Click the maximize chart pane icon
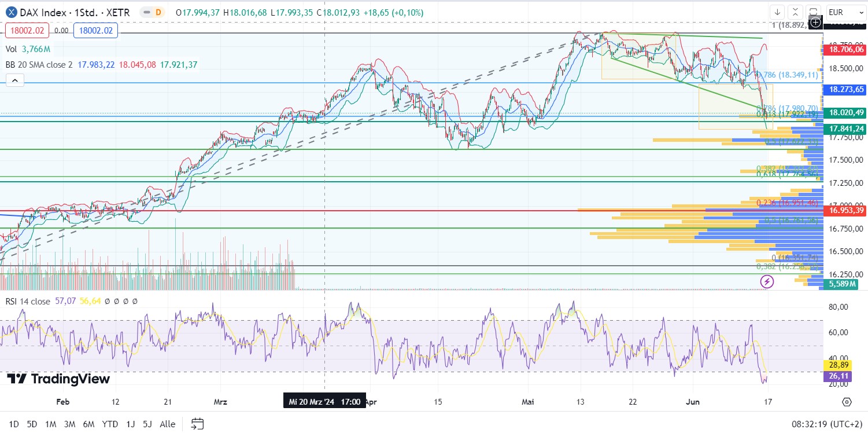This screenshot has height=433, width=868. [x=795, y=12]
